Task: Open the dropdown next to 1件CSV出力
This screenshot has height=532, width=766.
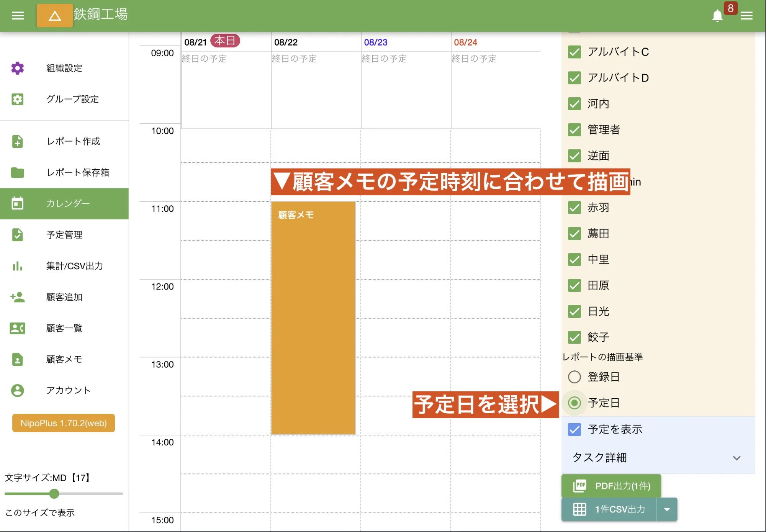Action: 667,509
